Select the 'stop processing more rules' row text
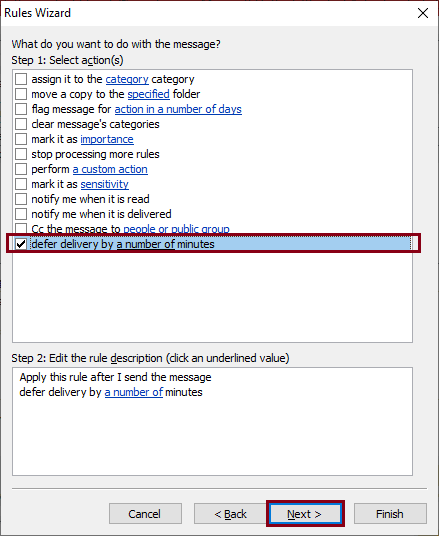This screenshot has height=536, width=439. point(95,154)
